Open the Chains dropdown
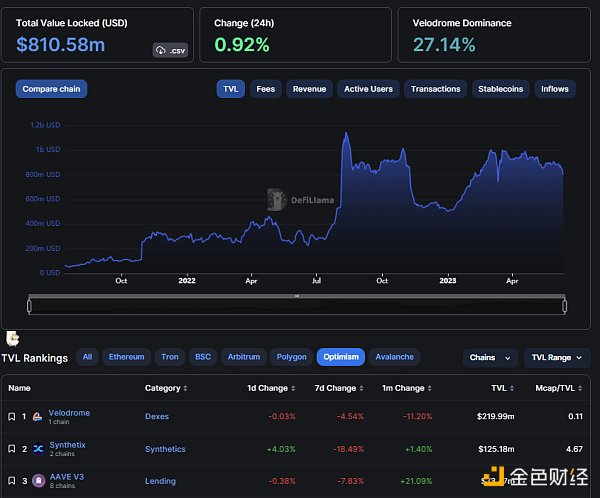The image size is (600, 498). coord(490,357)
